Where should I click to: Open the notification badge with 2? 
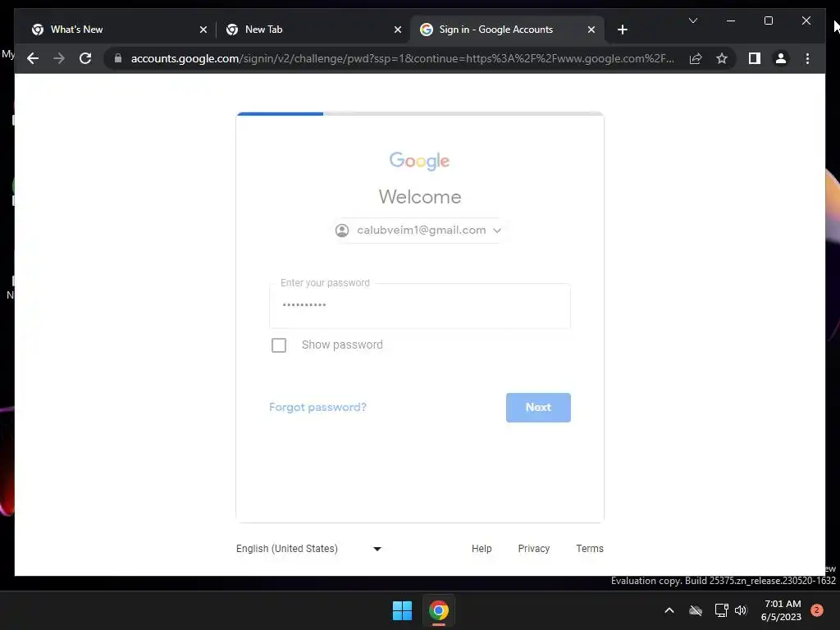(816, 610)
